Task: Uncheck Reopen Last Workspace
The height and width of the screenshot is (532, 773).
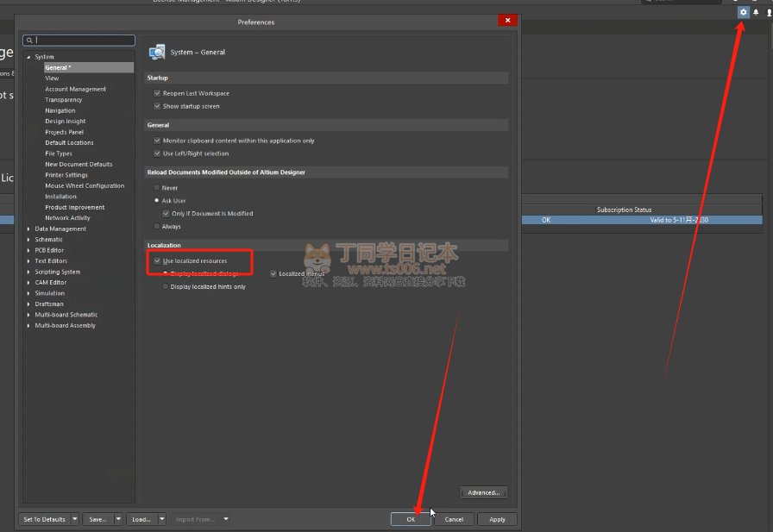Action: [157, 93]
